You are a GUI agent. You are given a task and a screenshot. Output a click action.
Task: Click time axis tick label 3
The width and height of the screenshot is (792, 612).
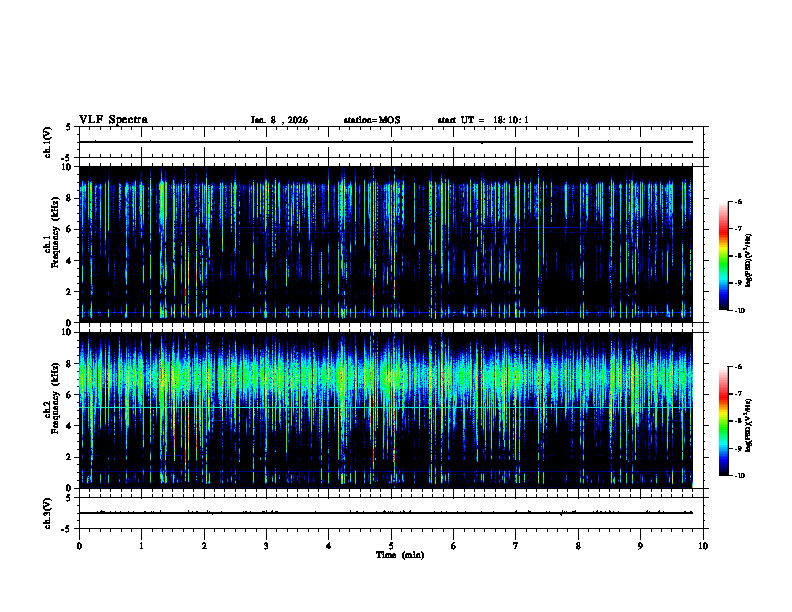pyautogui.click(x=266, y=546)
